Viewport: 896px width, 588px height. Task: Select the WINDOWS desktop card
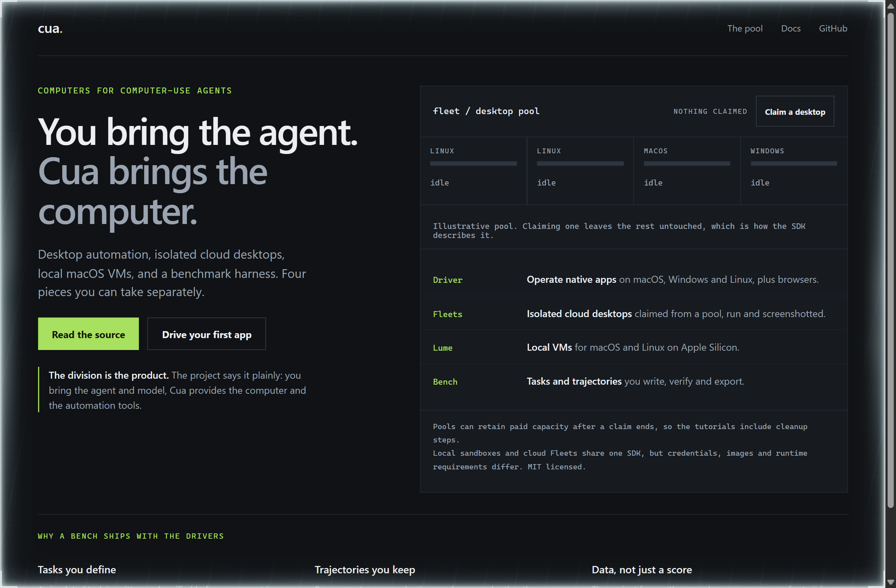point(793,171)
